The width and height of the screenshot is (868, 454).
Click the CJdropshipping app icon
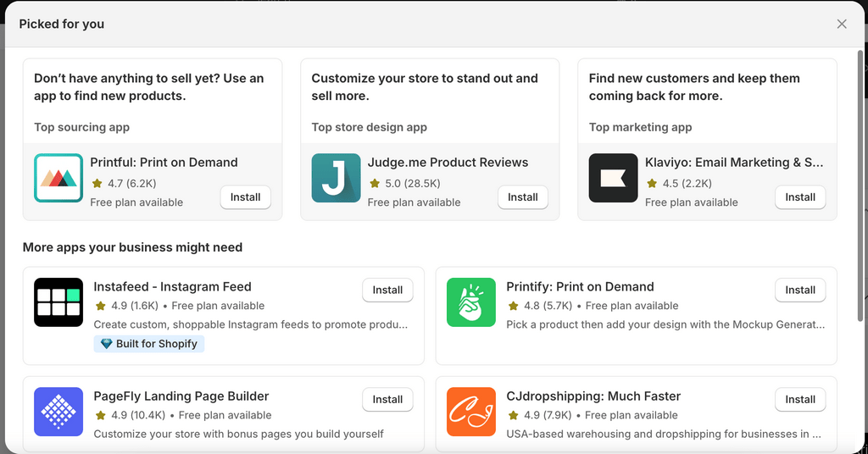(471, 412)
